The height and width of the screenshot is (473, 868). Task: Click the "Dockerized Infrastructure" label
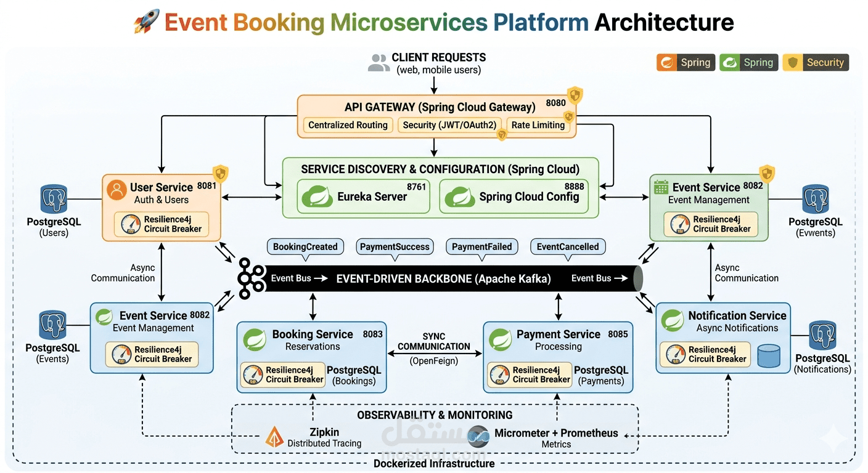point(434,464)
